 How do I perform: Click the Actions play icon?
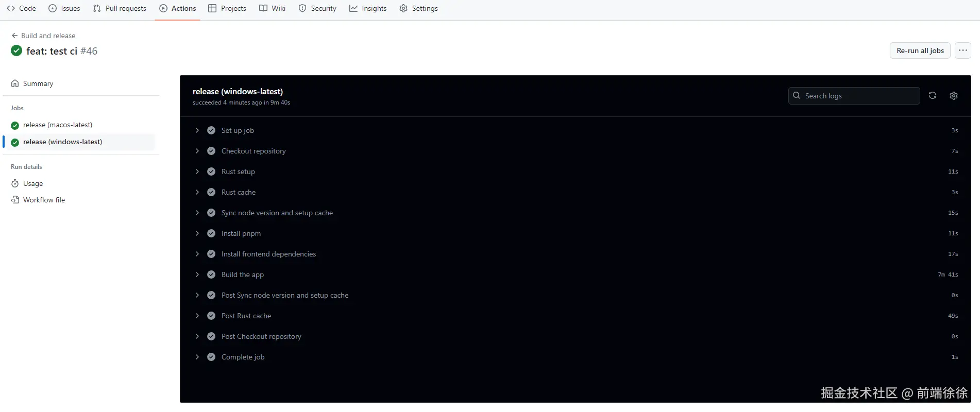[163, 8]
